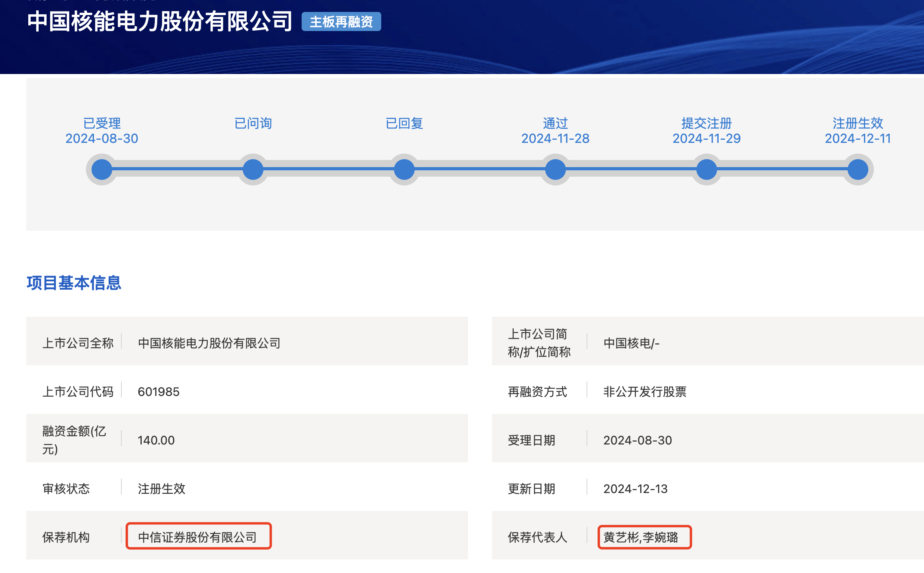
Task: Click the 通过 timeline node dot
Action: coord(556,170)
